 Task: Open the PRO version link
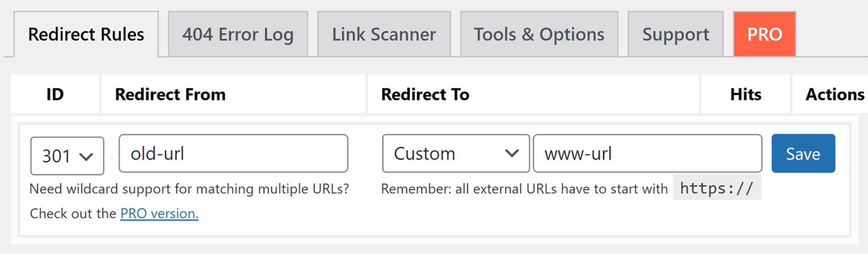tap(159, 213)
